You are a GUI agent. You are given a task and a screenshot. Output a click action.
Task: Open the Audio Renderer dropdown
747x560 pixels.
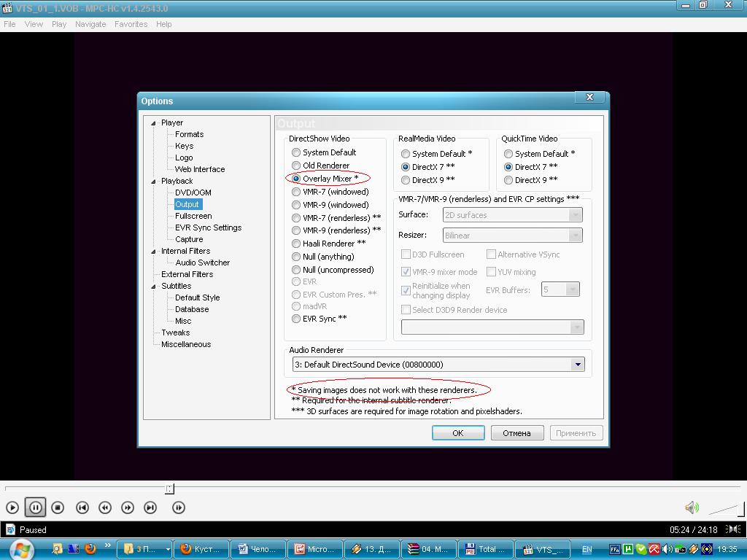[577, 365]
